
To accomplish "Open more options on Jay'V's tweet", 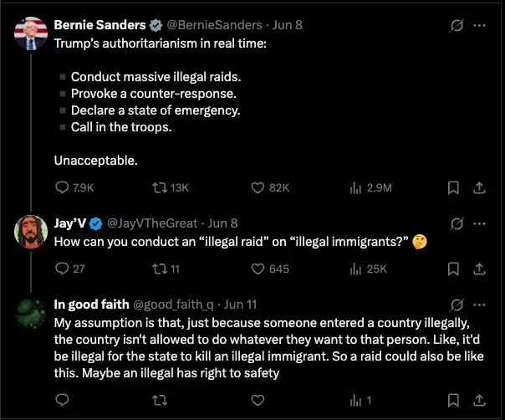I will [x=479, y=223].
